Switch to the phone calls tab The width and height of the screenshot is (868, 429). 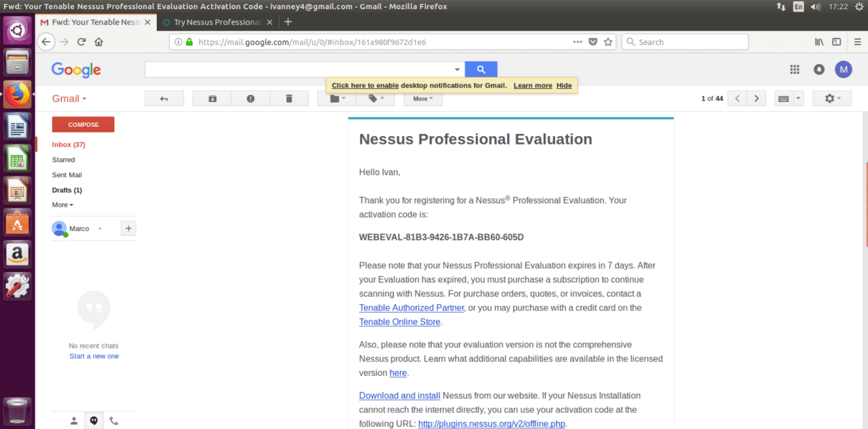113,421
